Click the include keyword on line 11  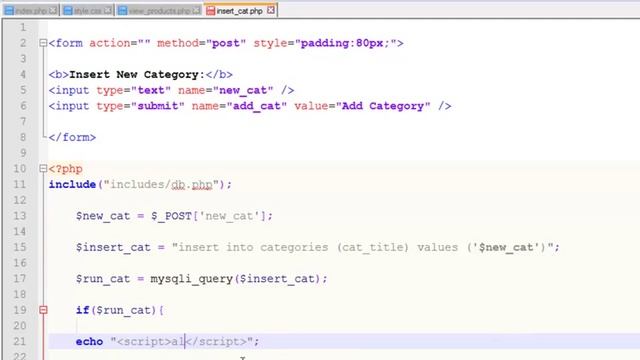(x=72, y=184)
